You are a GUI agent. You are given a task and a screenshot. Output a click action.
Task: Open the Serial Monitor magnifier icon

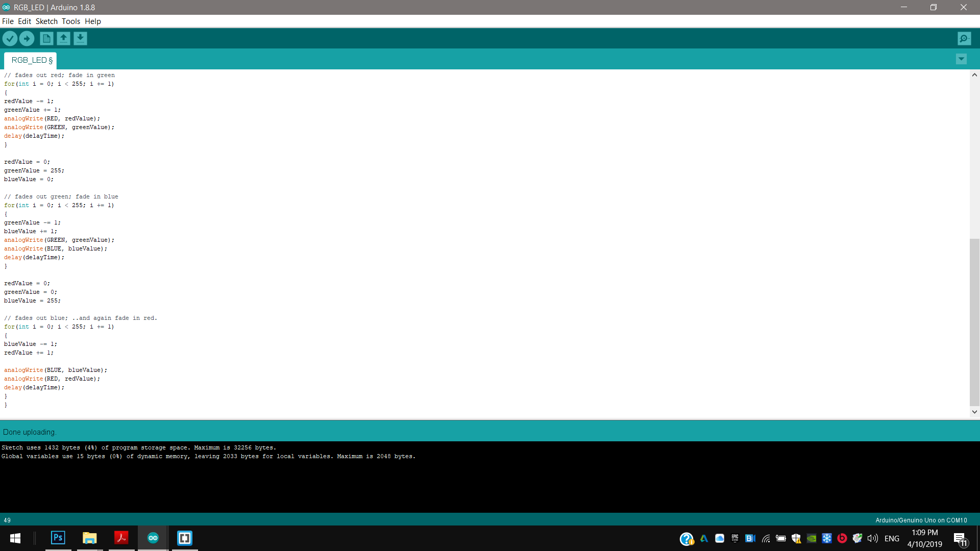pos(964,38)
